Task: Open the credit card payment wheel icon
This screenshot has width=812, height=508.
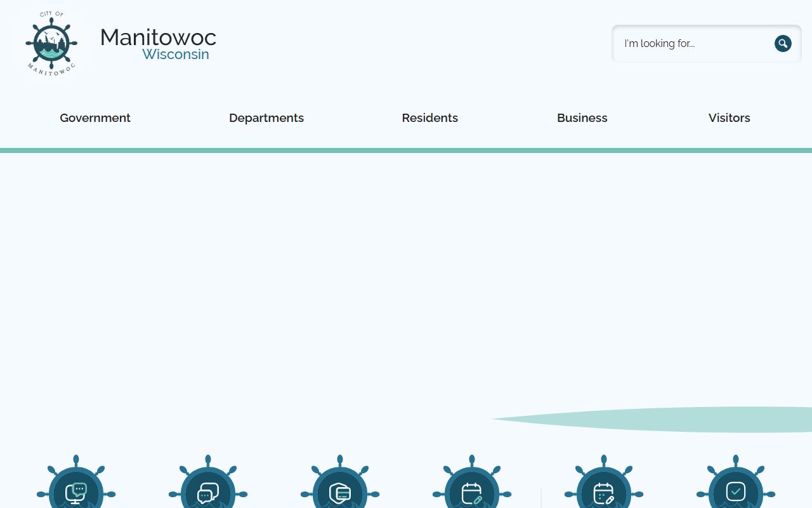Action: [340, 483]
